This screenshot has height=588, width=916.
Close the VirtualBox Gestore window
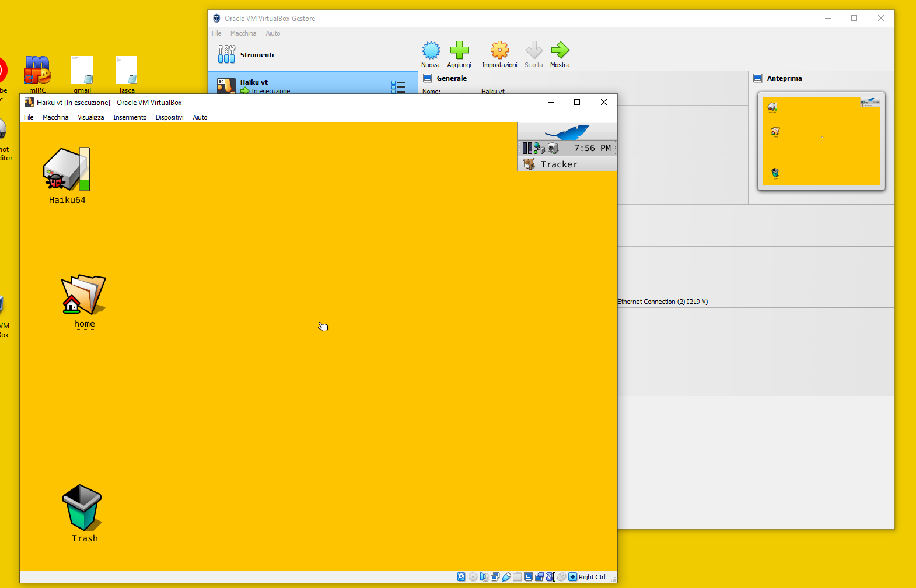pyautogui.click(x=881, y=18)
